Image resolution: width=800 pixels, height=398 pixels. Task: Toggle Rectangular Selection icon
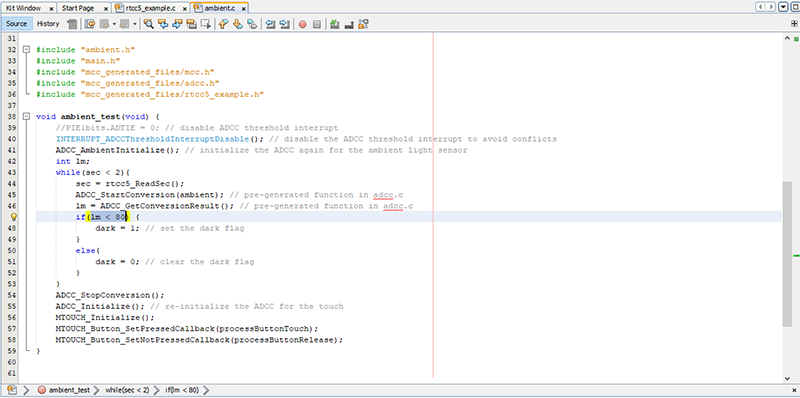coord(206,24)
